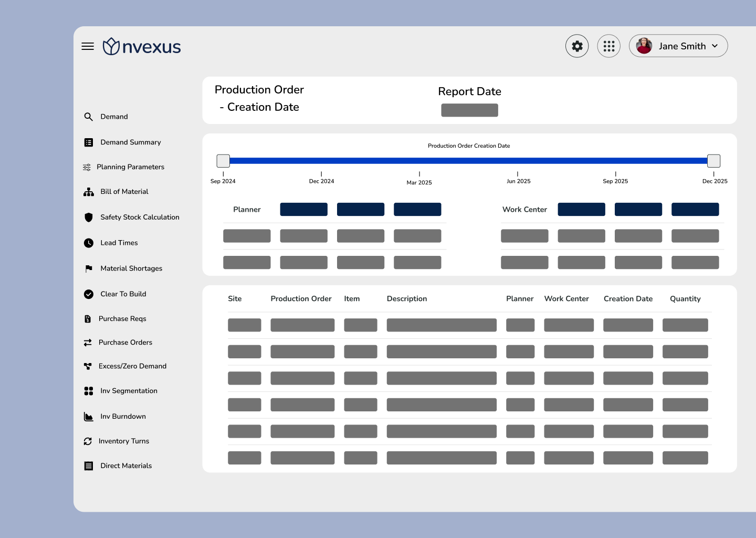
Task: Click the Lead Times clock icon
Action: 89,243
